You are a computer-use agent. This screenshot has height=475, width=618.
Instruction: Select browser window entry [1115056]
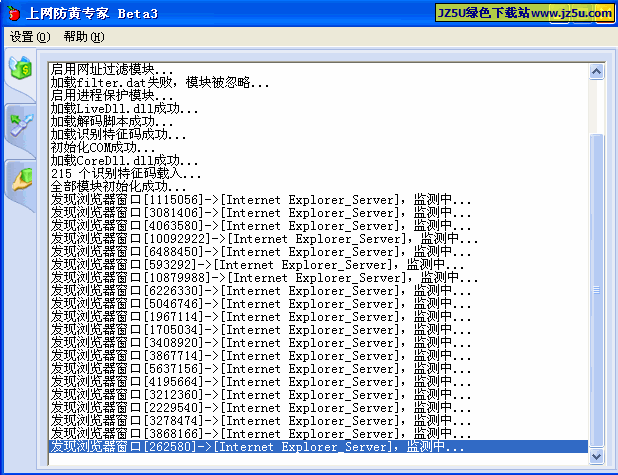[x=318, y=199]
